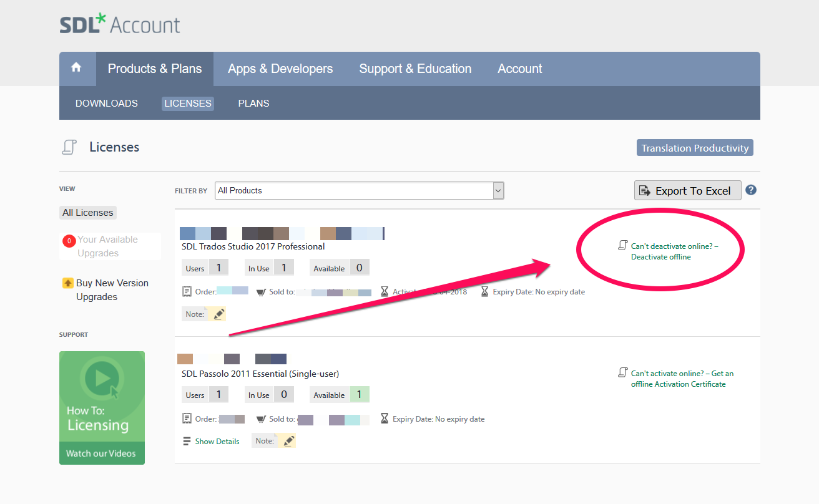Click Get an offline Activation Certificate link
This screenshot has height=504, width=819.
click(x=682, y=379)
